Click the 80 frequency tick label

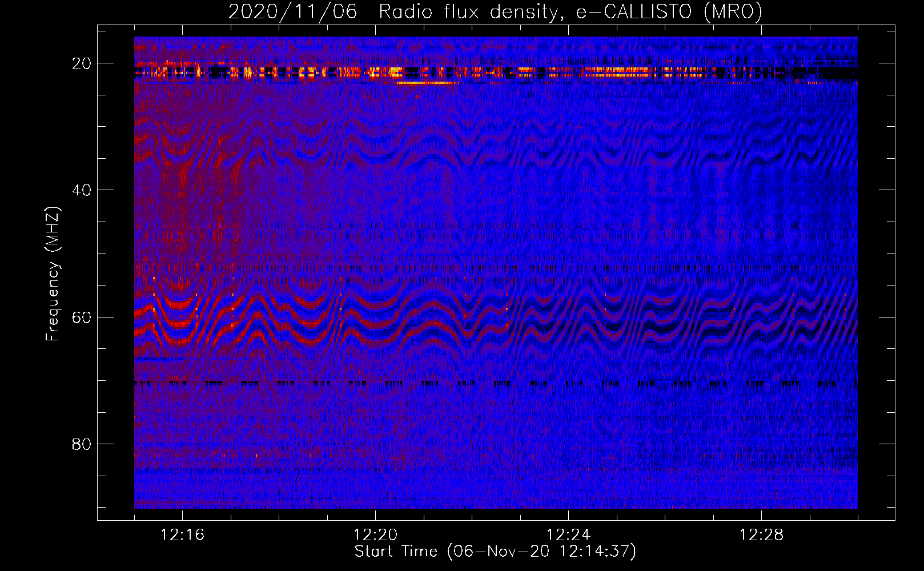[82, 444]
